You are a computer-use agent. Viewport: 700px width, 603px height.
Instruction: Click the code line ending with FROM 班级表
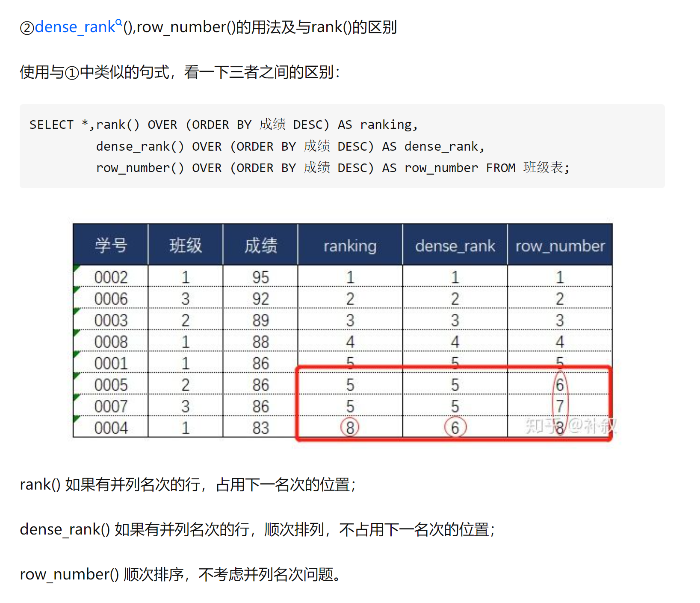tap(333, 168)
